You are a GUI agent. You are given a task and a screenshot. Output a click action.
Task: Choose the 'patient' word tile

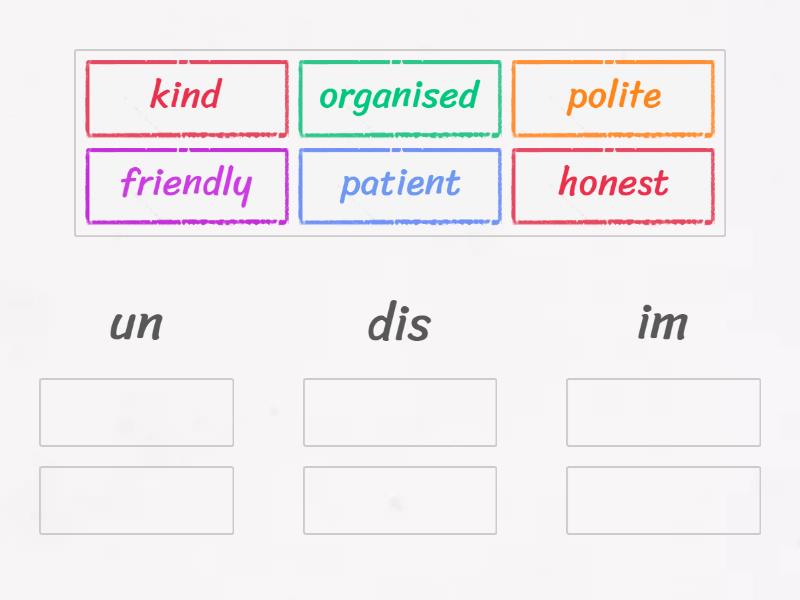point(400,183)
